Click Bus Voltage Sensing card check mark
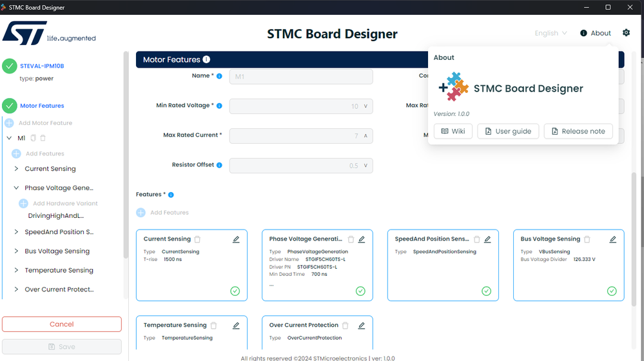The width and height of the screenshot is (644, 361). coord(612,291)
